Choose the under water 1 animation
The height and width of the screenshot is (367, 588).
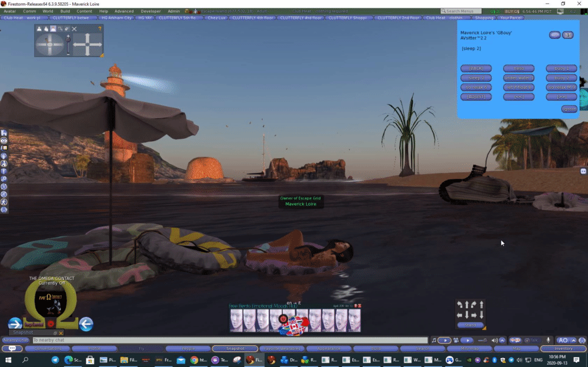pos(519,78)
